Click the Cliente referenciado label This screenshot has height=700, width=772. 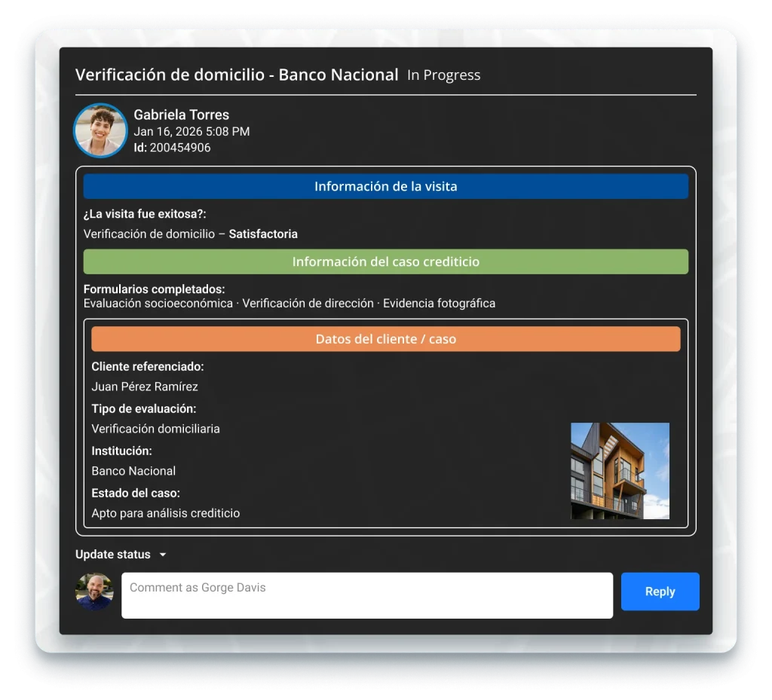coord(148,366)
